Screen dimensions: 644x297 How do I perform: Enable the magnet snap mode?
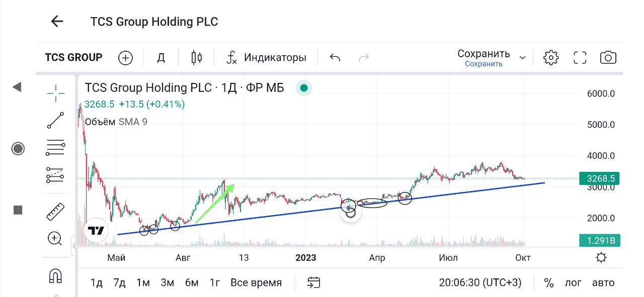tap(55, 275)
